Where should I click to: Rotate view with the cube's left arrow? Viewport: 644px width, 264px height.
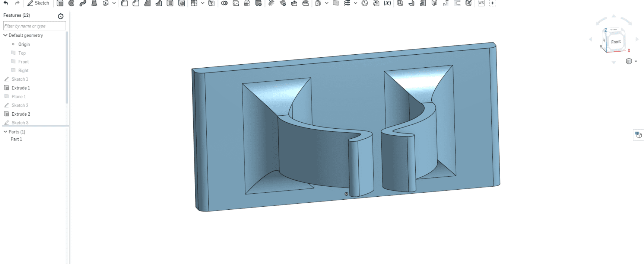[x=590, y=39]
